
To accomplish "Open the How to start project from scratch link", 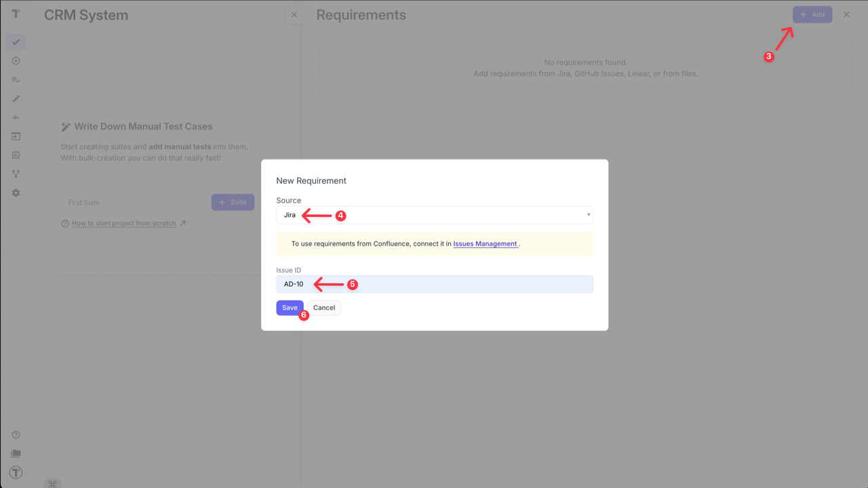I will pos(124,223).
